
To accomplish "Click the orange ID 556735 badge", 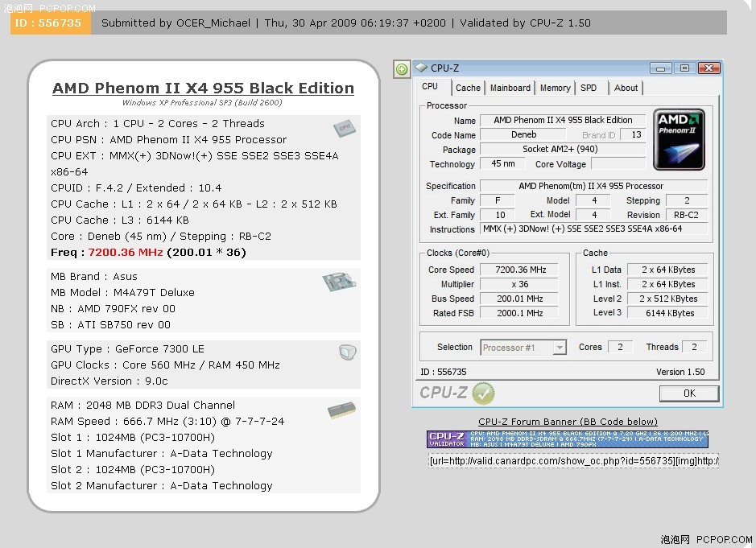I will (x=49, y=23).
